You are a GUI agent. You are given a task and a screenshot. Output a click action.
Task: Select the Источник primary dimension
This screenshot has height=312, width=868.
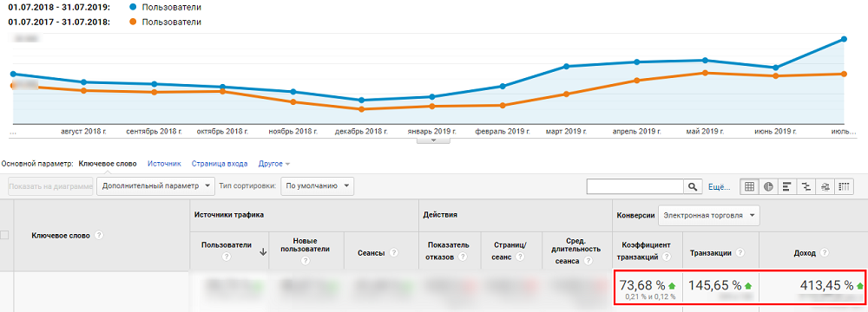(x=164, y=164)
